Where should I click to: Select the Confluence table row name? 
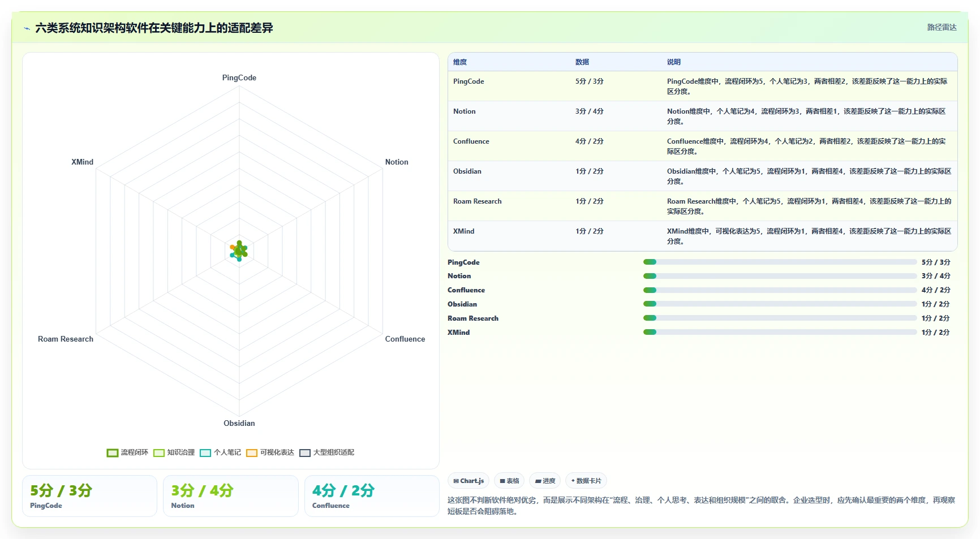471,141
